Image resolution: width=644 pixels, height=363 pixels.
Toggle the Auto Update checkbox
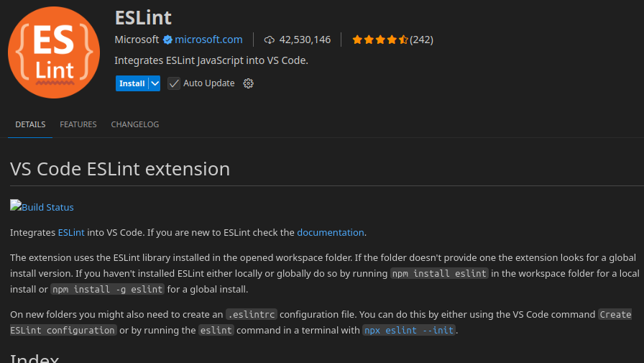click(174, 83)
